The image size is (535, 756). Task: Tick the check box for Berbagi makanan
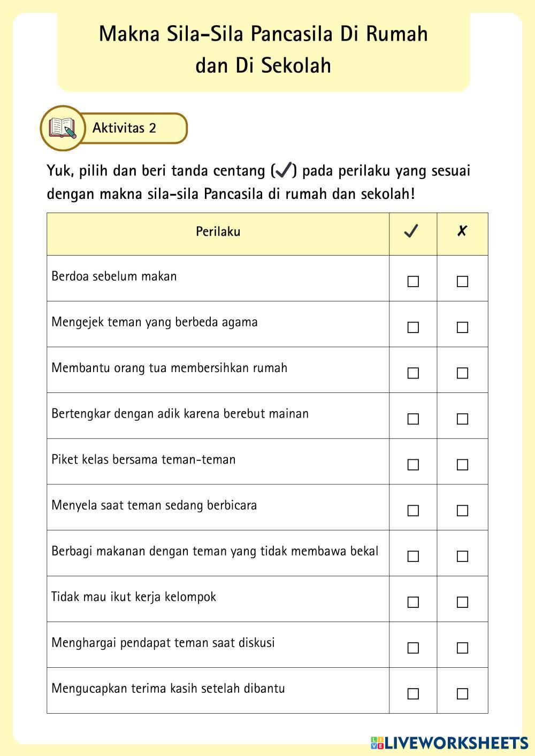[413, 557]
